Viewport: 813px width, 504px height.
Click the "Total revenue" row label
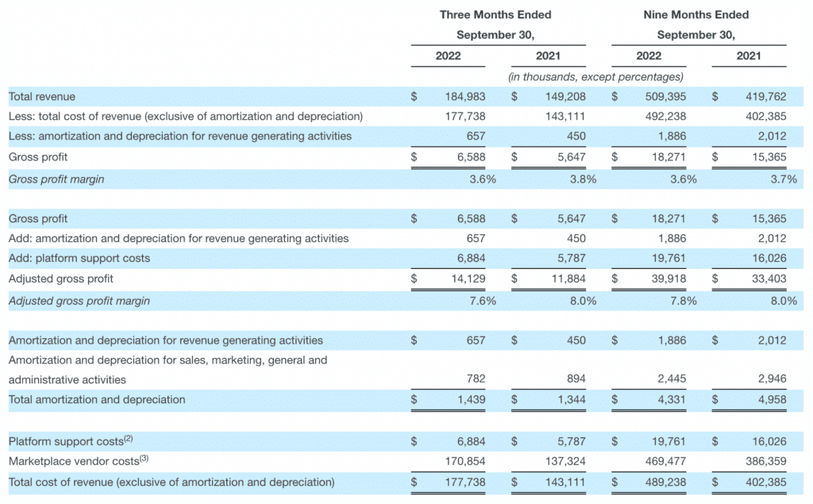click(44, 96)
